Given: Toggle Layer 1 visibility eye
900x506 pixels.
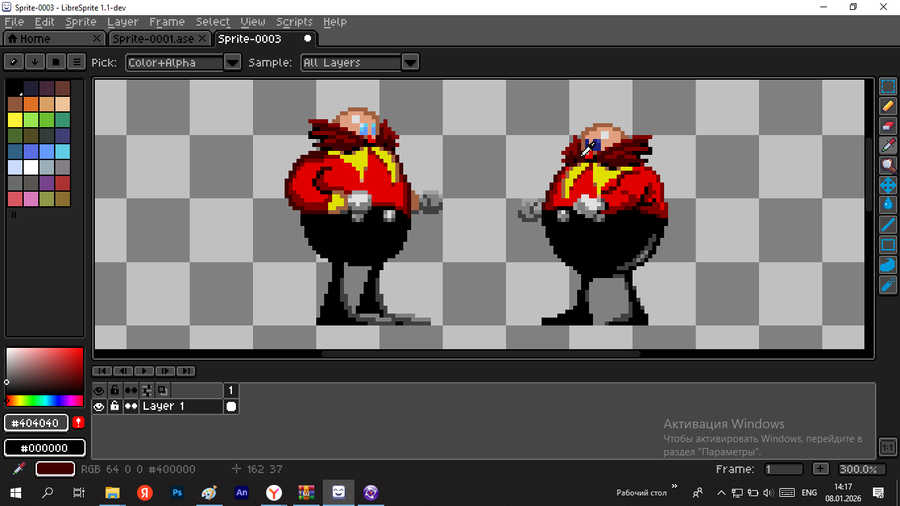Looking at the screenshot, I should tap(99, 406).
